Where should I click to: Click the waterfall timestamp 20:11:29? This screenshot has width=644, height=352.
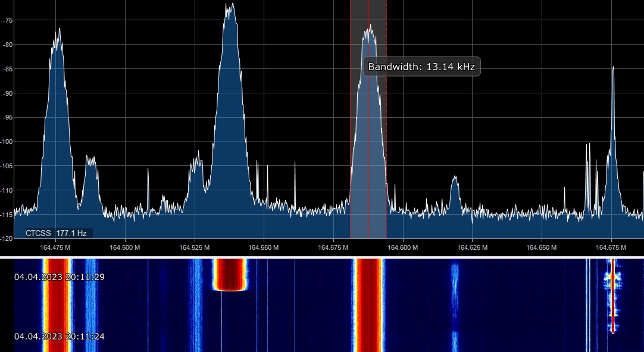click(59, 277)
